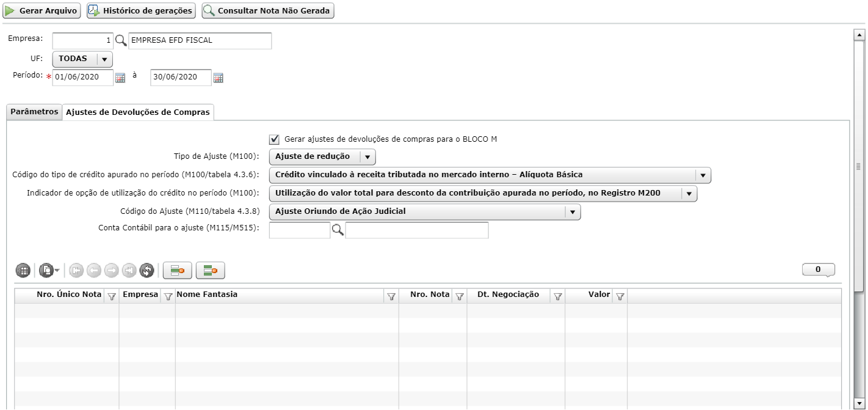The image size is (868, 410).
Task: Select Ajustes de Devoluções de Compras tab
Action: pyautogui.click(x=138, y=112)
